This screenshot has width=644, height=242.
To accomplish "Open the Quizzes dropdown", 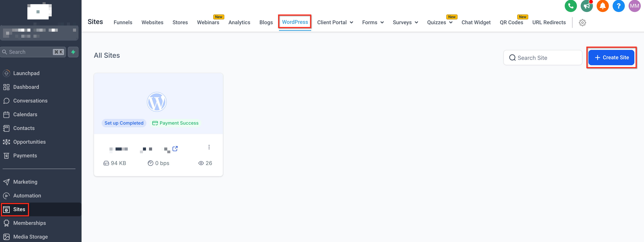I will tap(439, 22).
